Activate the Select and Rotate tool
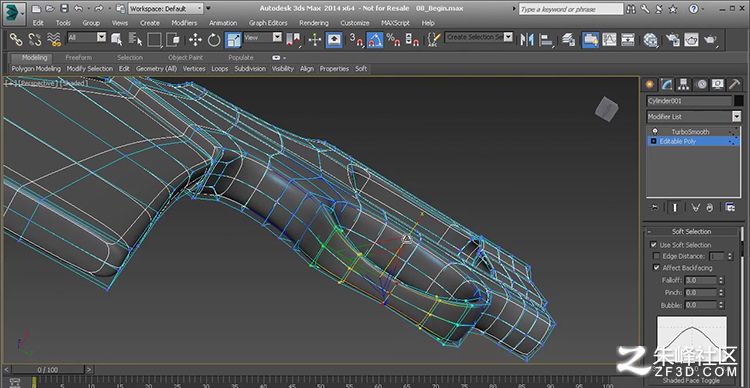This screenshot has height=388, width=750. click(x=214, y=40)
